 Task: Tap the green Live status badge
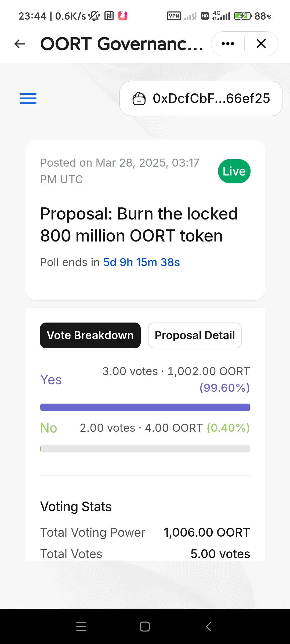click(234, 171)
